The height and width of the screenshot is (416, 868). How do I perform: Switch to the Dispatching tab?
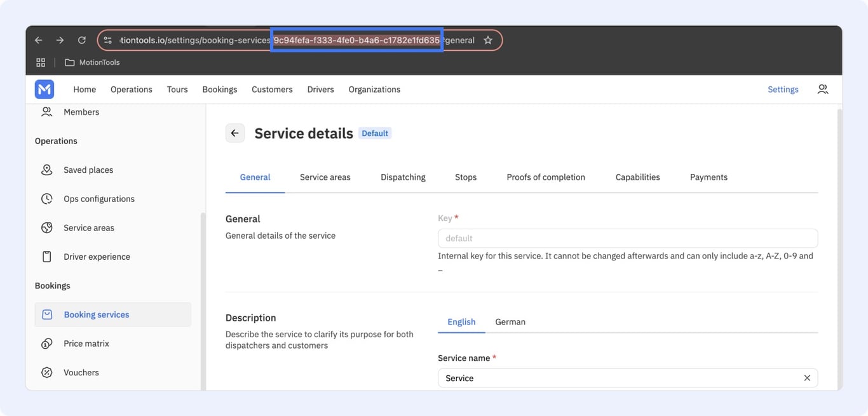[403, 177]
